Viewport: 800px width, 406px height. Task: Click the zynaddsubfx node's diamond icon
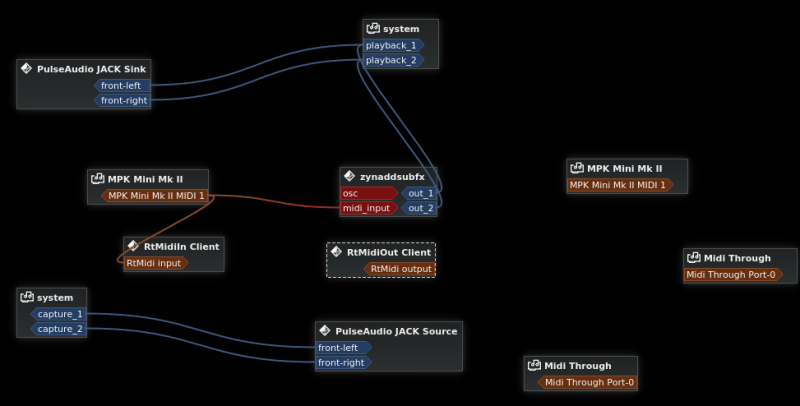click(x=349, y=176)
